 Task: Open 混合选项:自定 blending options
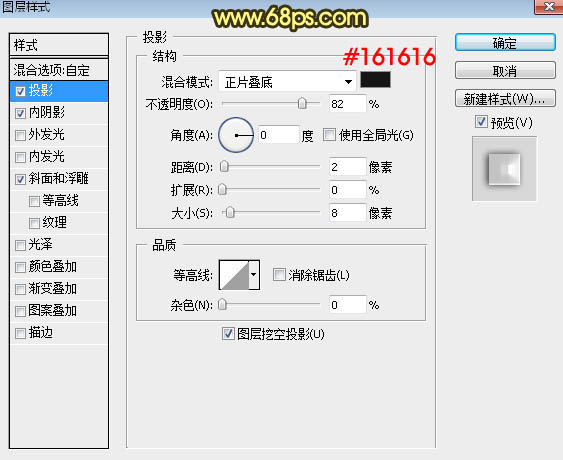(59, 70)
